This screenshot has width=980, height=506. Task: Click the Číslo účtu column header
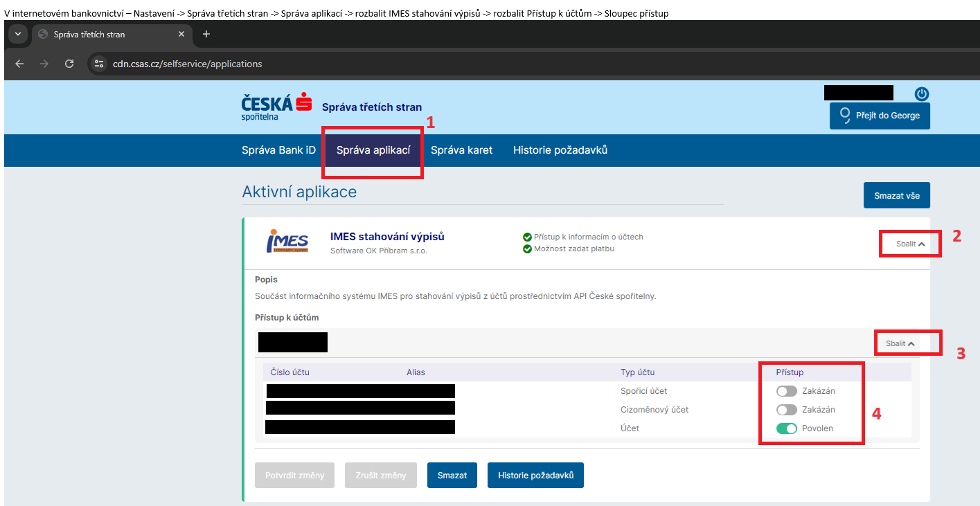pyautogui.click(x=289, y=372)
